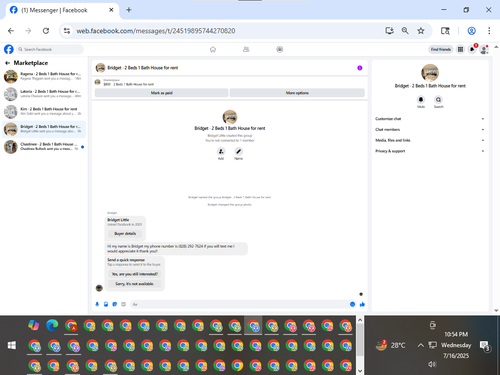The width and height of the screenshot is (500, 375).
Task: Click the GIF icon in composer
Action: [123, 304]
